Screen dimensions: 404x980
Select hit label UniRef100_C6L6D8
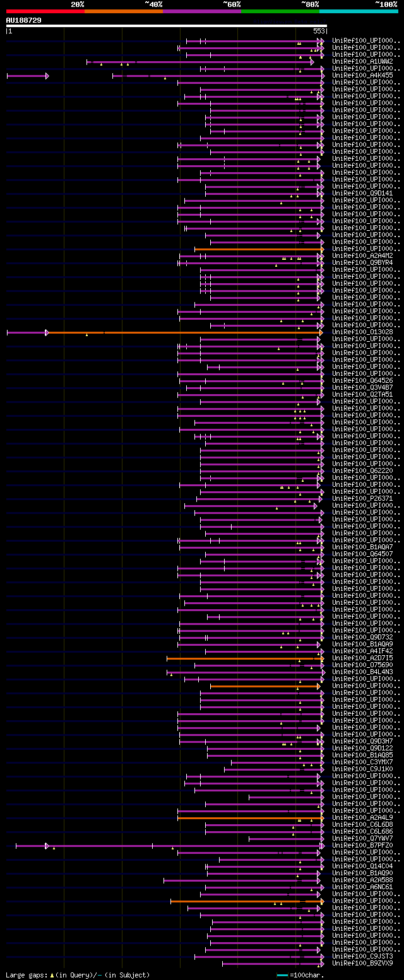pos(362,825)
